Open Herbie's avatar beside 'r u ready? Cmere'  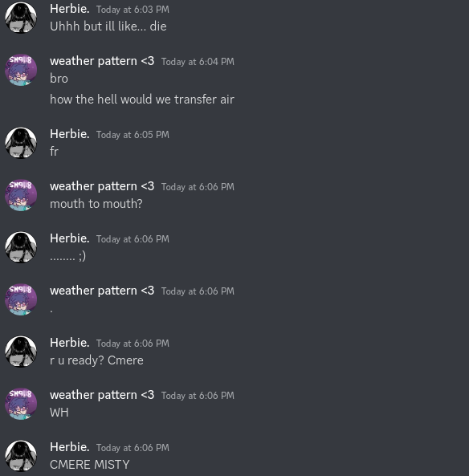tap(21, 352)
